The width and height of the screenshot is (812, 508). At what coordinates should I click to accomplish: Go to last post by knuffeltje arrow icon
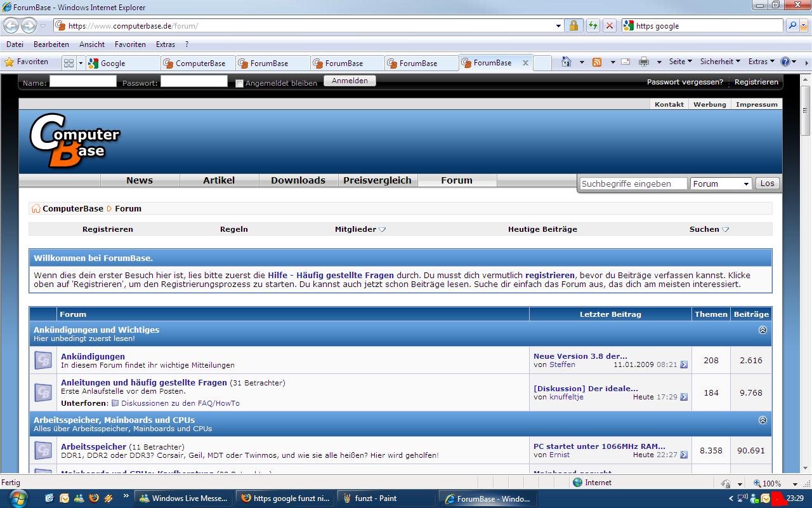click(x=684, y=398)
